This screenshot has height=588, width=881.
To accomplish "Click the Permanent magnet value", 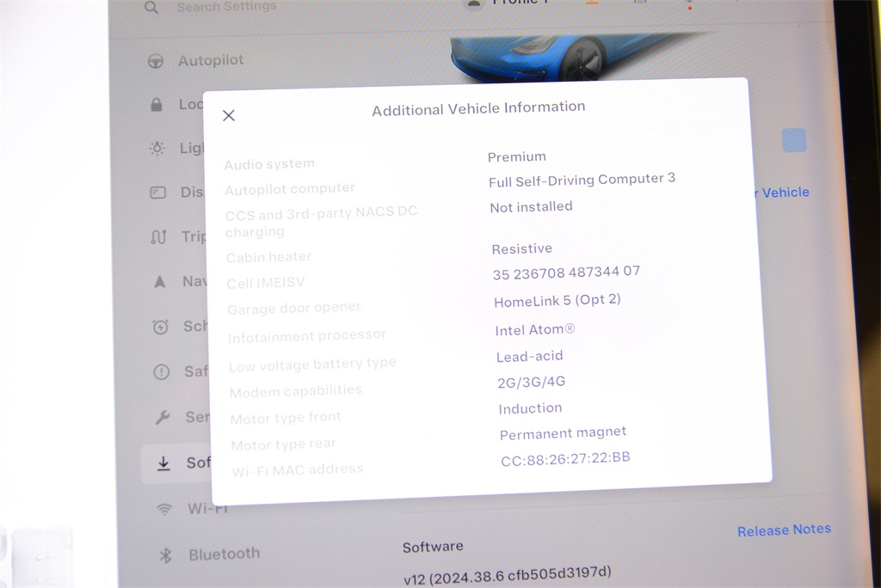I will coord(563,433).
